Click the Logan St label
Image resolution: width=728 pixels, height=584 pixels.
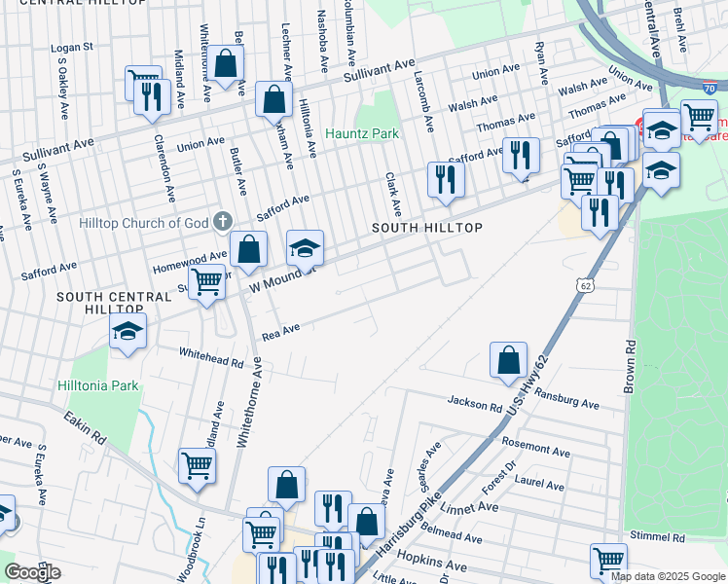tap(72, 48)
